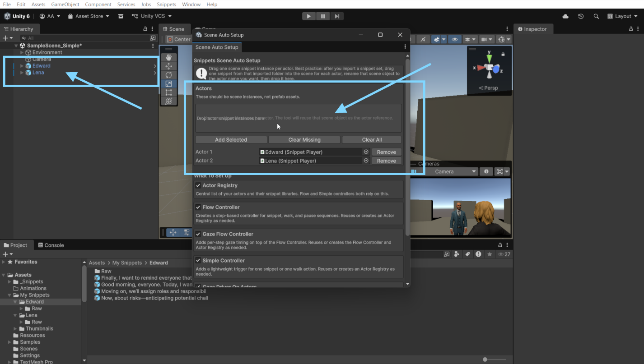The image size is (644, 364).
Task: Select the Camera object in Hierarchy
Action: click(42, 59)
